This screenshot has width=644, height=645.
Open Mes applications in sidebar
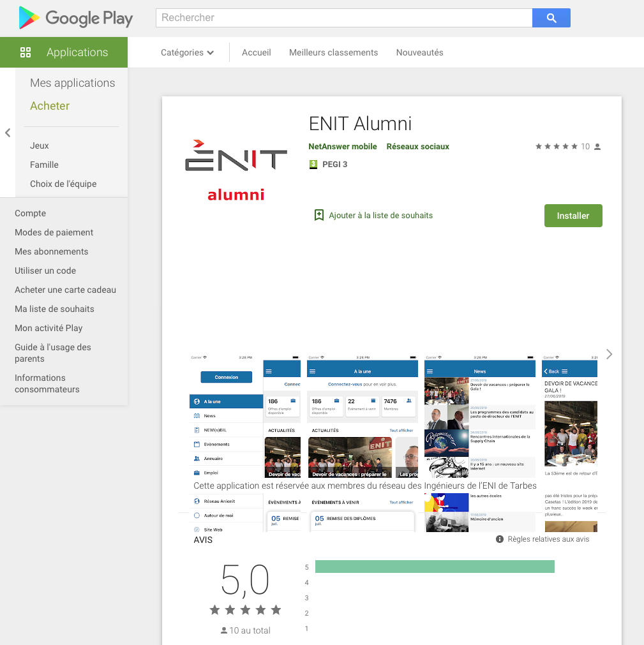72,83
